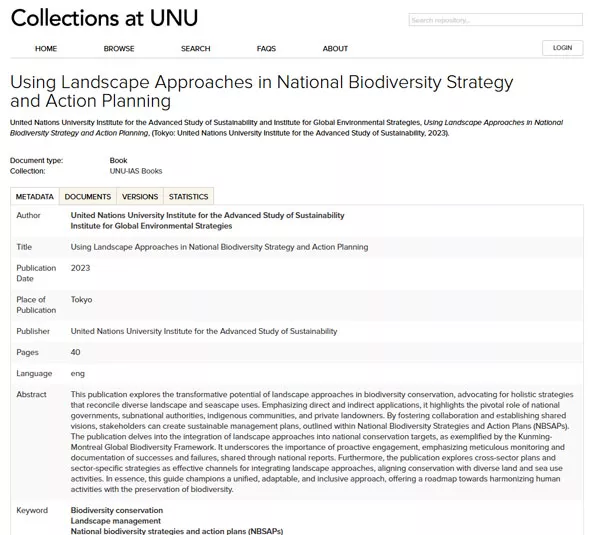This screenshot has width=600, height=535.
Task: Click the Collections at UNU site title
Action: tap(104, 18)
